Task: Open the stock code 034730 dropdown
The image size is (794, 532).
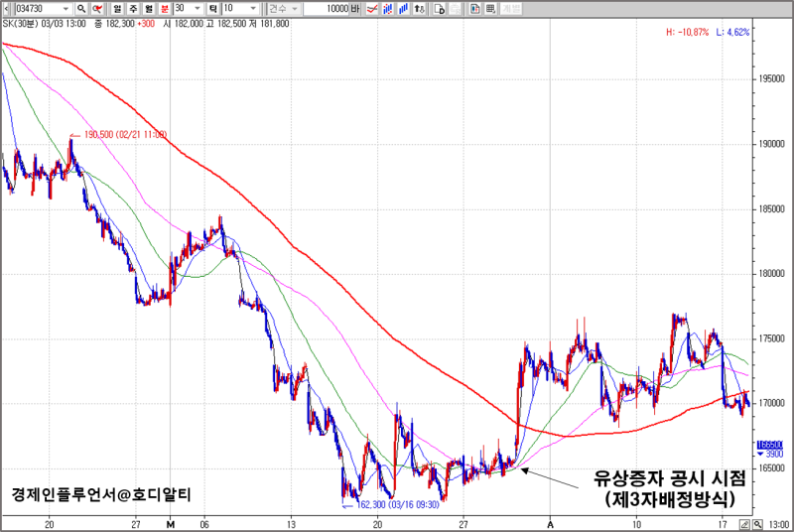Action: pos(66,9)
